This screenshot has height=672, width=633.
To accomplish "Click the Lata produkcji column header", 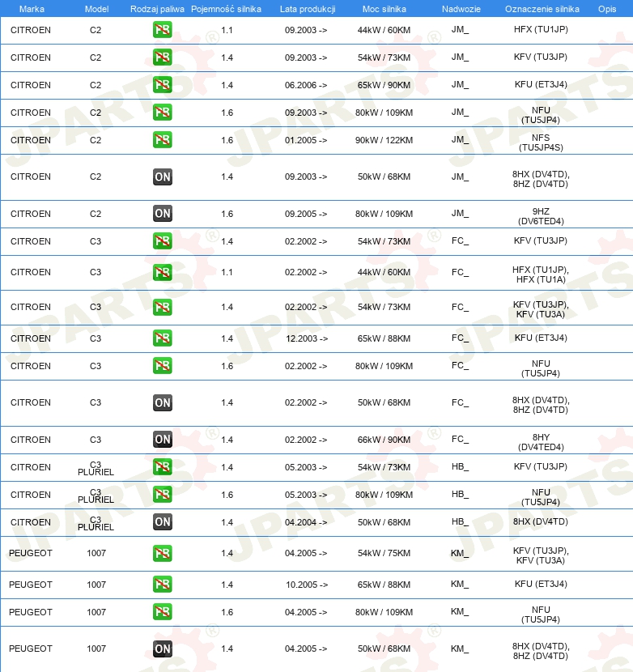I will 308,9.
